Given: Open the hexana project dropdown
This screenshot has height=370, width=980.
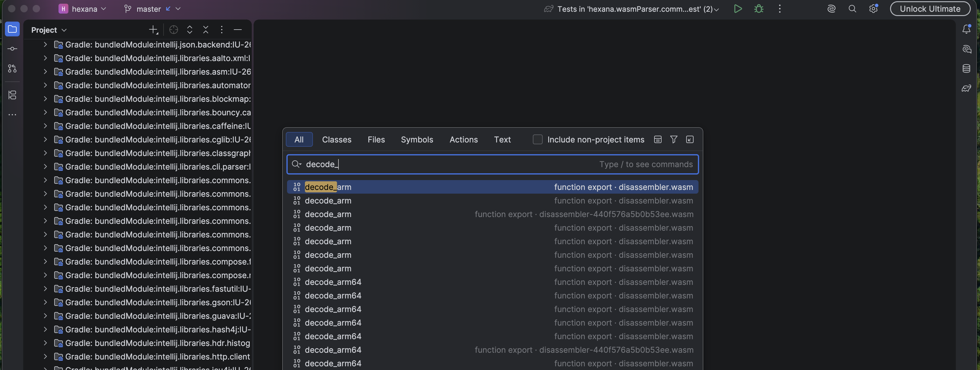Looking at the screenshot, I should tap(83, 9).
